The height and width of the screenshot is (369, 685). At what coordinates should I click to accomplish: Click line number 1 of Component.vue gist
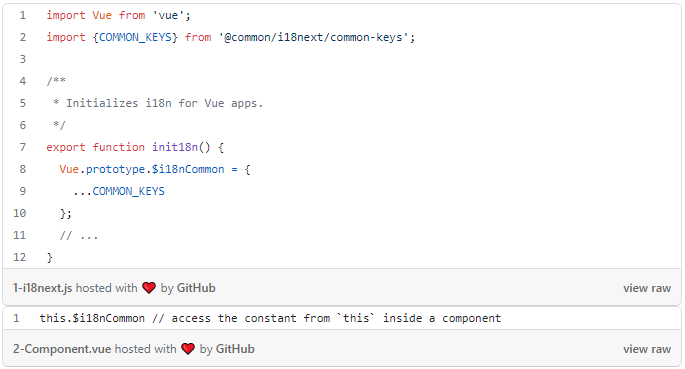click(16, 318)
